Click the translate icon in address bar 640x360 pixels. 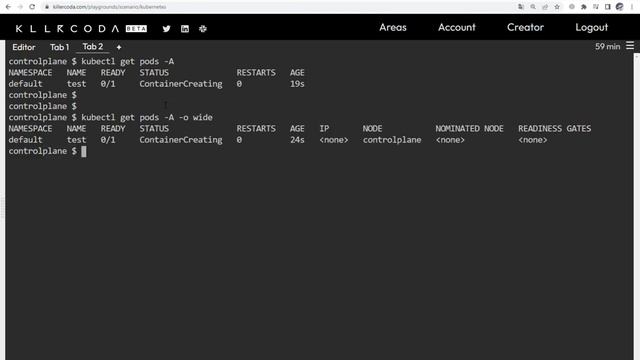tap(521, 7)
